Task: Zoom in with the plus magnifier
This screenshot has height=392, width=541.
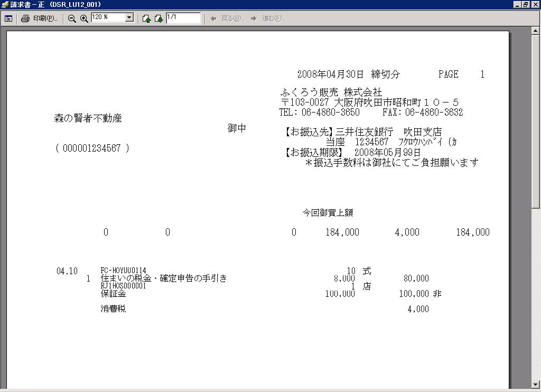Action: tap(84, 18)
